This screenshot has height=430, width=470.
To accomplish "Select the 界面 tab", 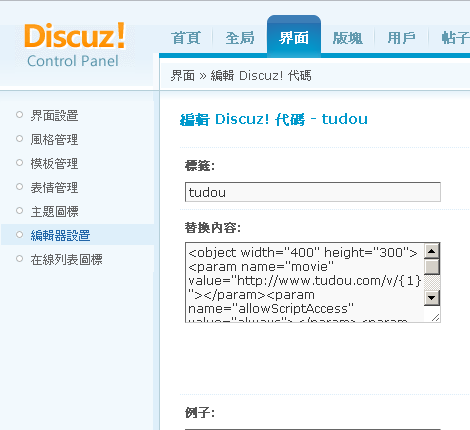I will coord(294,37).
